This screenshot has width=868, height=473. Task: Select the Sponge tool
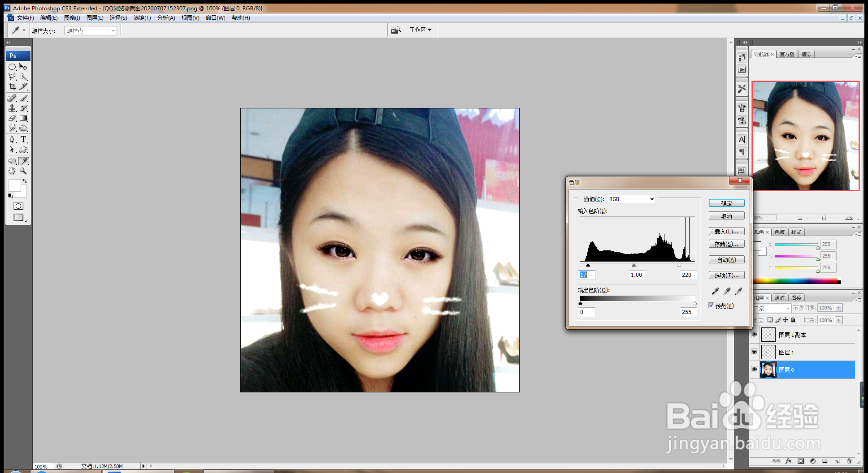24,128
